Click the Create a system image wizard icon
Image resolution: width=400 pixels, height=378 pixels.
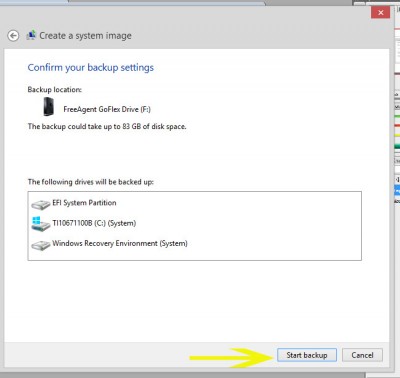point(31,35)
